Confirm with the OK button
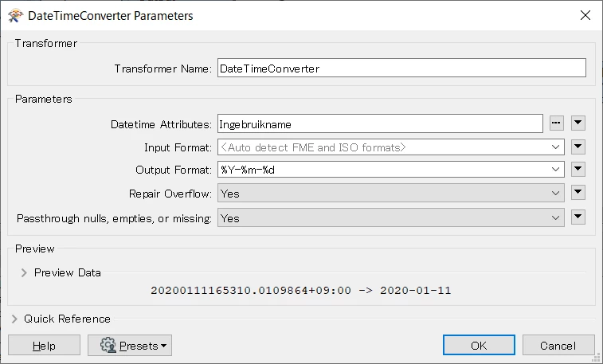603x364 pixels. coord(479,345)
